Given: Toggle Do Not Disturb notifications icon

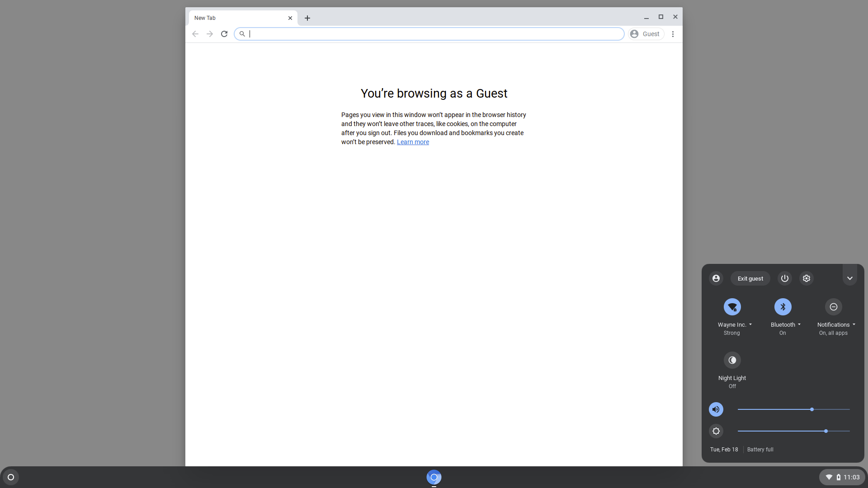Looking at the screenshot, I should click(833, 307).
